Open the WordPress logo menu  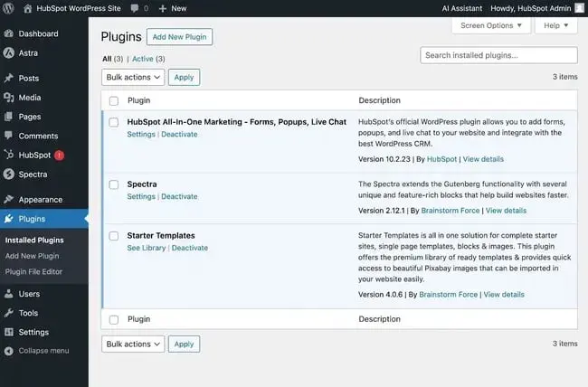point(8,8)
